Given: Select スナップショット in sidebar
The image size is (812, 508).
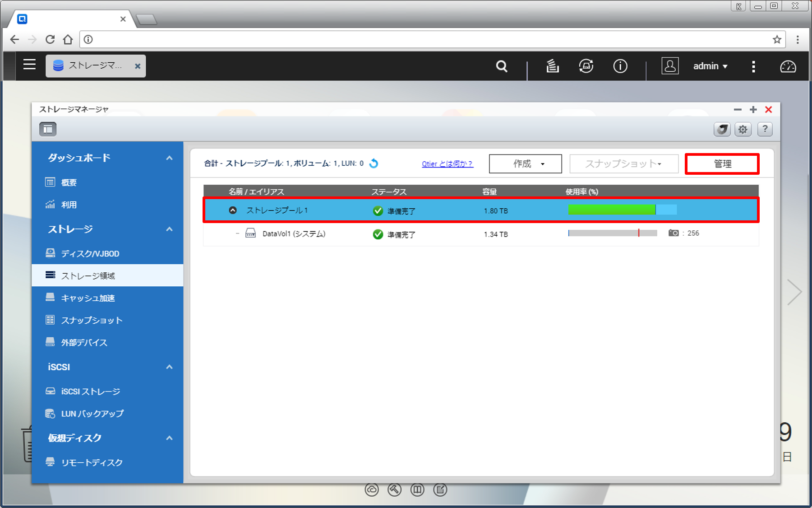Looking at the screenshot, I should [92, 320].
